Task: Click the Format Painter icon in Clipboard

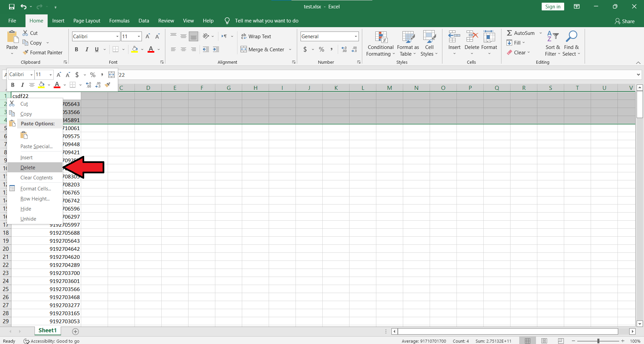Action: pyautogui.click(x=25, y=52)
